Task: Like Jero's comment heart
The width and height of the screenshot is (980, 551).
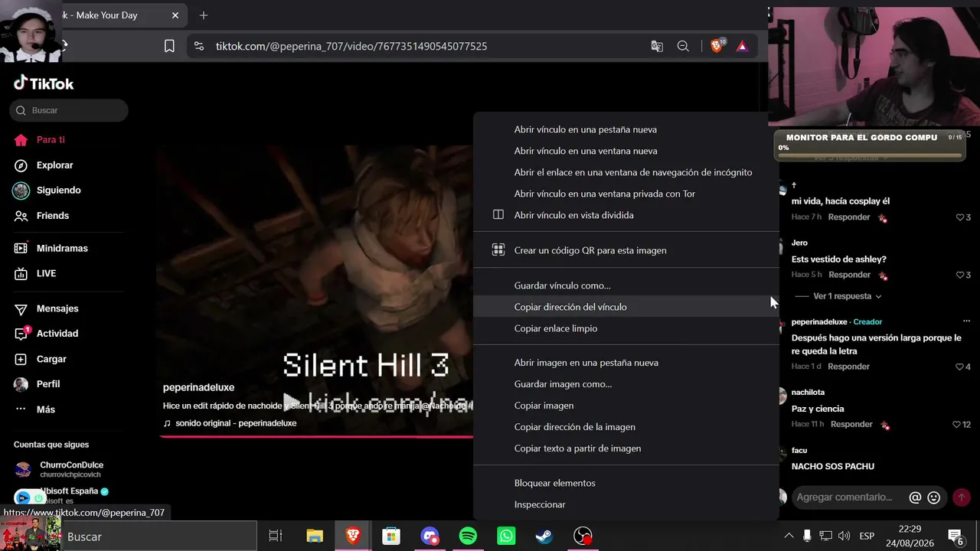Action: pyautogui.click(x=960, y=275)
